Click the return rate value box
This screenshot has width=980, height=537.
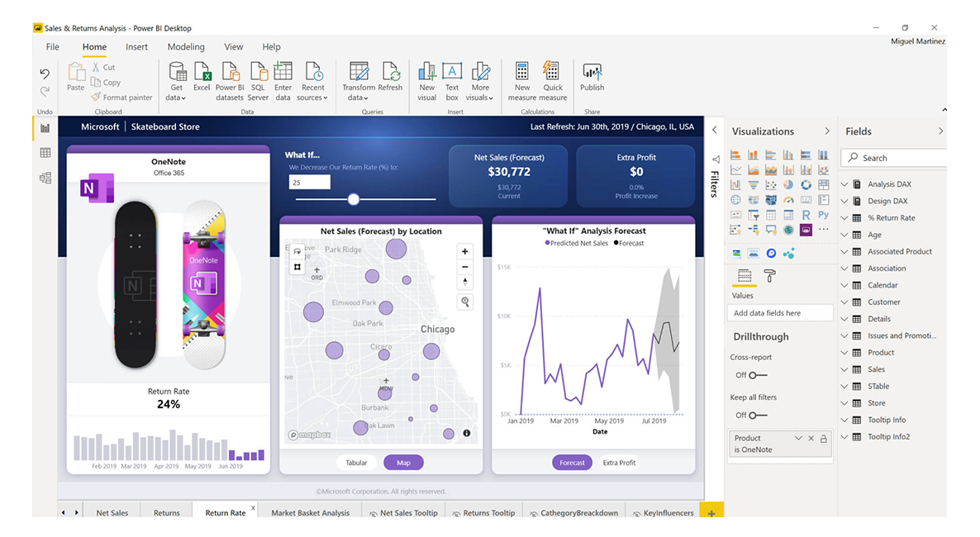309,183
